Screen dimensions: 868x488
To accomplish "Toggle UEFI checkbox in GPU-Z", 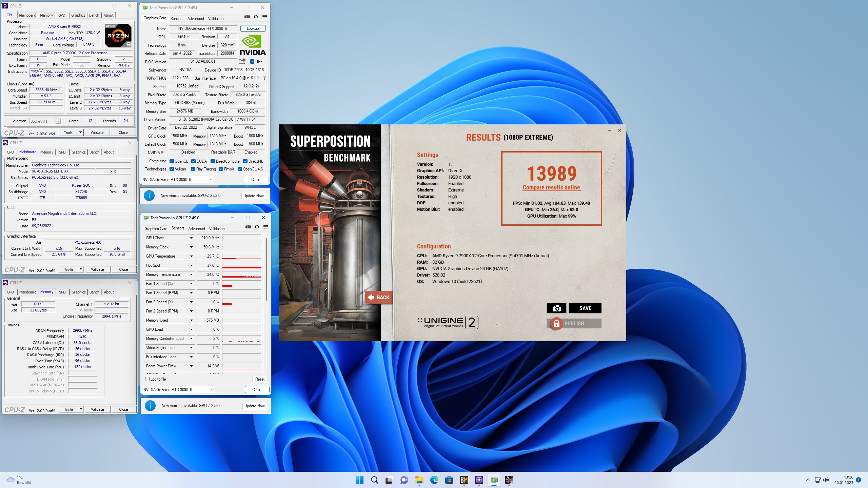I will point(252,62).
